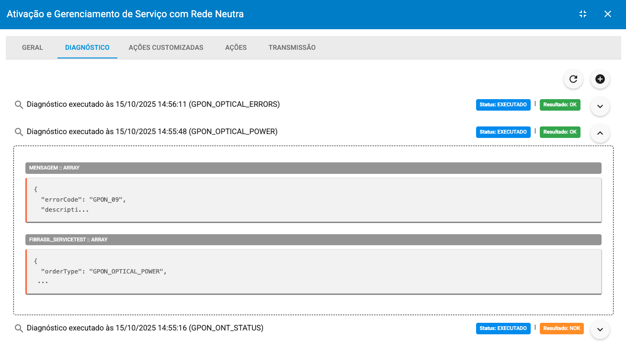Switch to the GERAL tab

(x=33, y=47)
